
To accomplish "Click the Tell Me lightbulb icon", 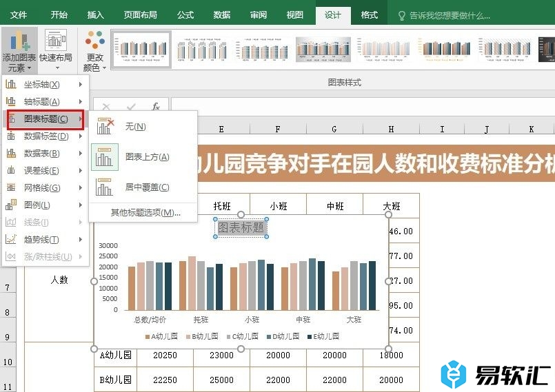I will pyautogui.click(x=401, y=16).
